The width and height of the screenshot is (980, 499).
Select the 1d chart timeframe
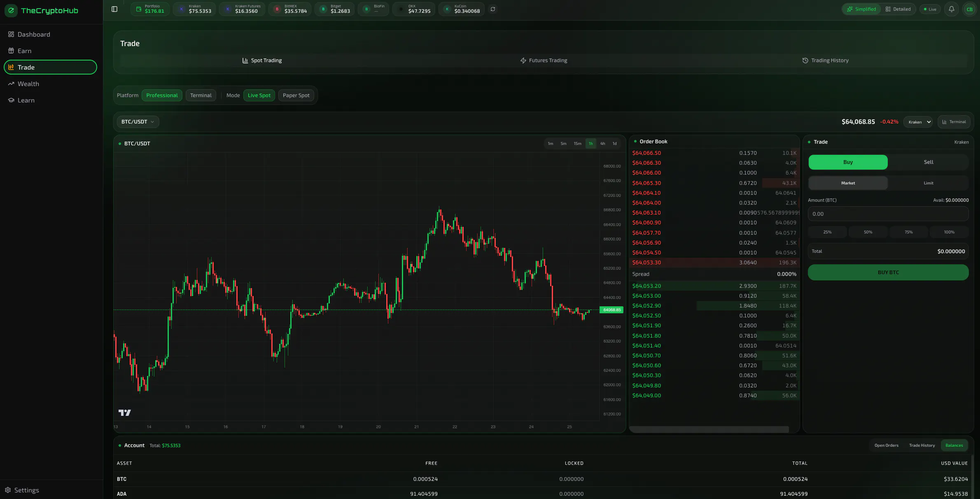pyautogui.click(x=614, y=144)
